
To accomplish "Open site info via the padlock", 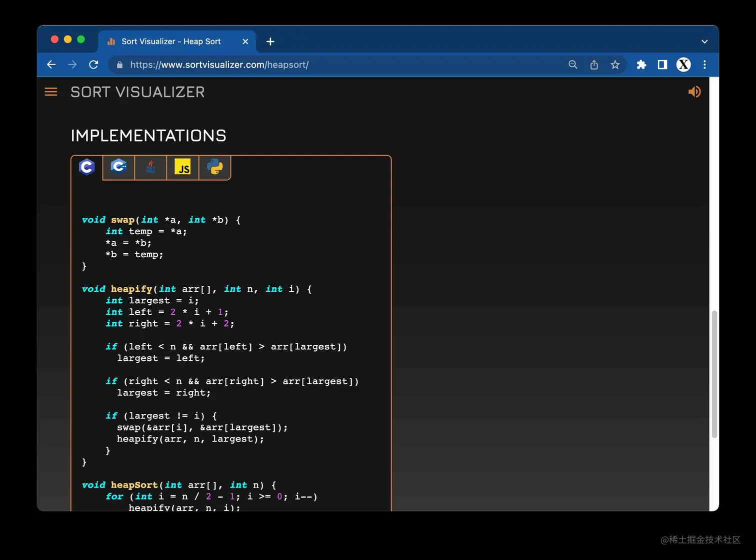I will point(119,65).
